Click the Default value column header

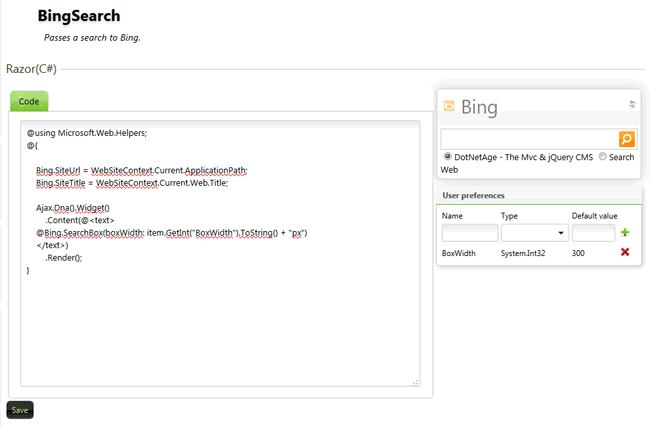tap(594, 216)
